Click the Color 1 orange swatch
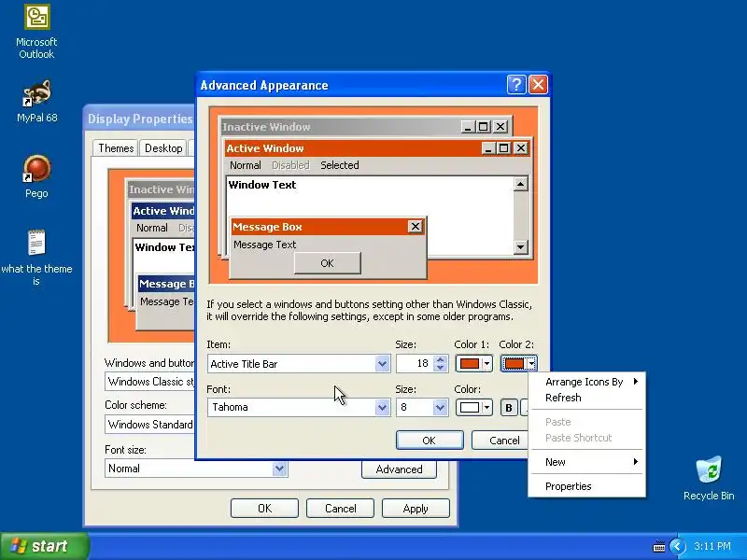Image resolution: width=747 pixels, height=560 pixels. pos(470,364)
